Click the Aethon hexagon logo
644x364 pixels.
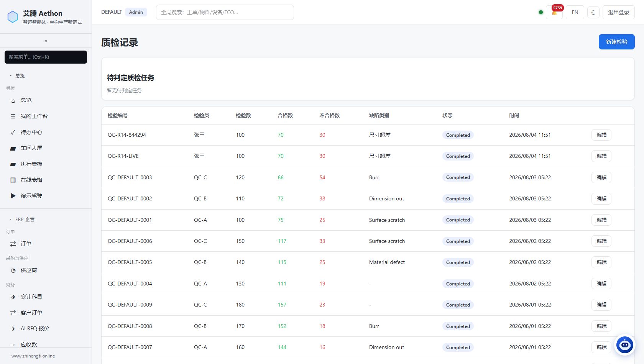click(13, 17)
